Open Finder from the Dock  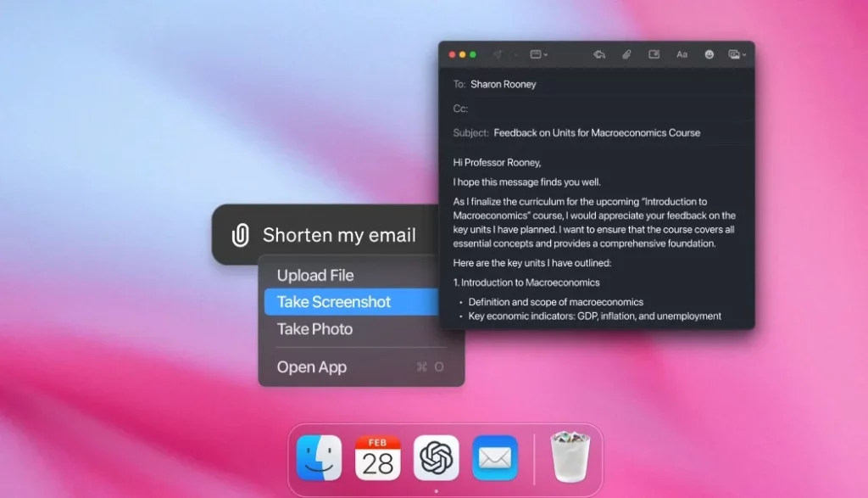pos(320,458)
